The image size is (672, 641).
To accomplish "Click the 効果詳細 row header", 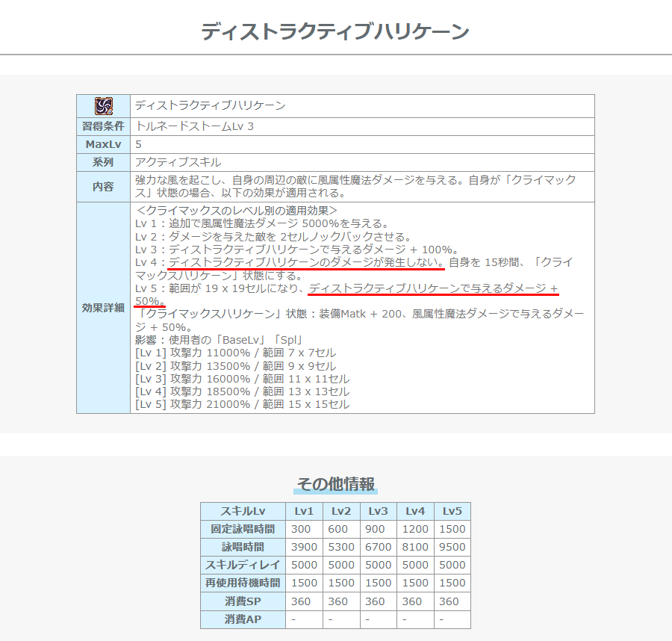I will click(x=104, y=308).
